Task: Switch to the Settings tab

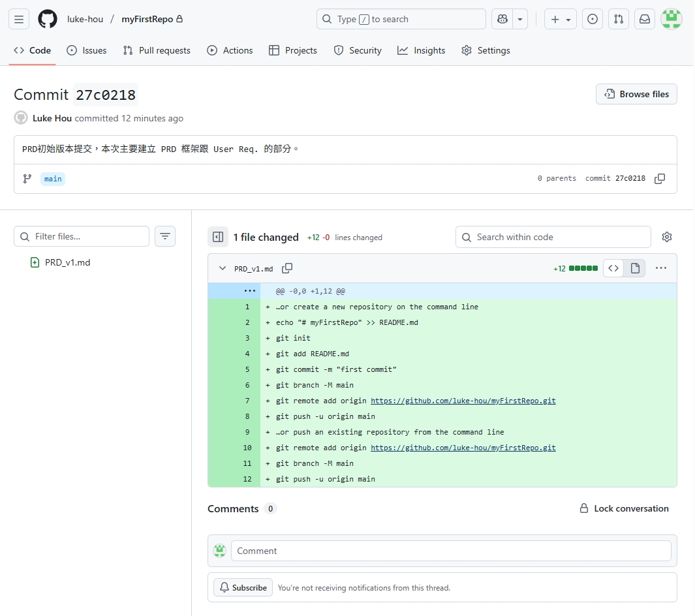Action: [486, 50]
